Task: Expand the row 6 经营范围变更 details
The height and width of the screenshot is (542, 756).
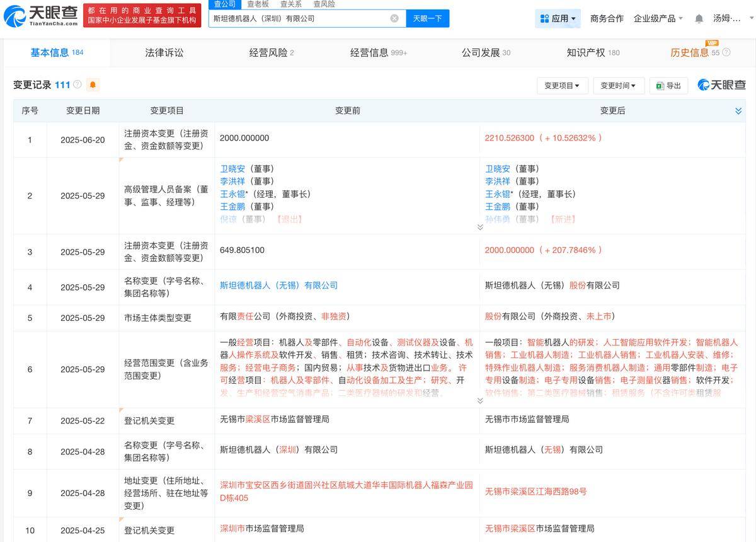Action: tap(480, 401)
